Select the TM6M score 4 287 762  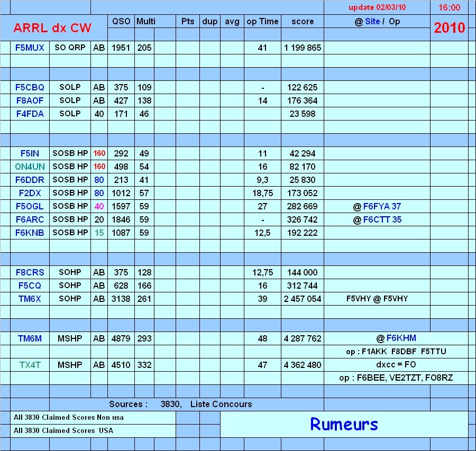[303, 338]
